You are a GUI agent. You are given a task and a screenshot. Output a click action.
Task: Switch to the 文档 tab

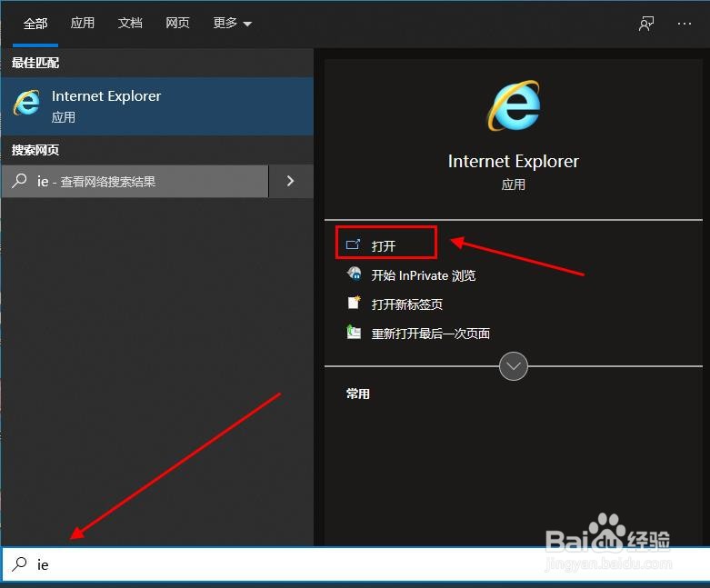pyautogui.click(x=130, y=23)
